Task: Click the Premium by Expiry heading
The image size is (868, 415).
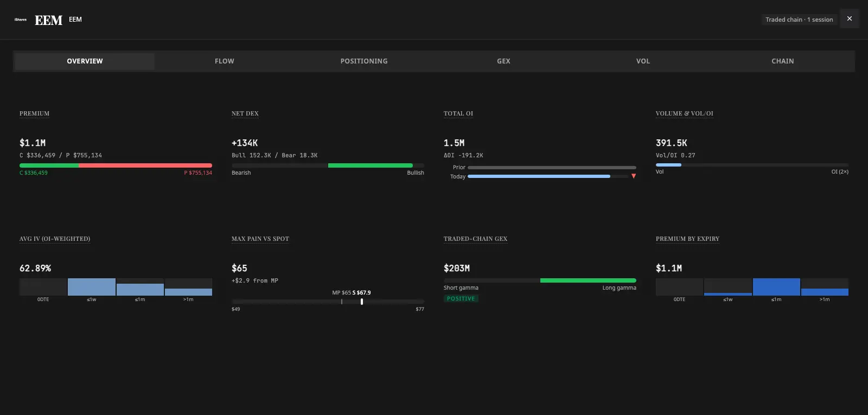Action: pos(687,239)
